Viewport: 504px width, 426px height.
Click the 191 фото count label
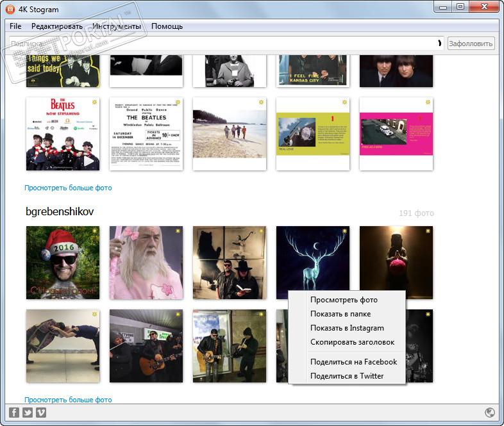click(x=416, y=213)
